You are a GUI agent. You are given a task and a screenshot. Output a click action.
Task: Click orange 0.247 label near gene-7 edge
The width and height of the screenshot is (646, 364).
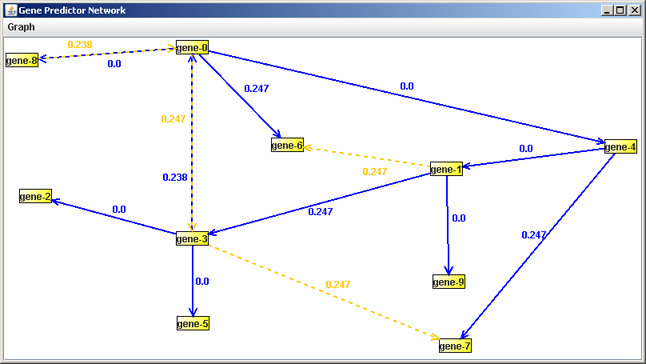point(338,285)
